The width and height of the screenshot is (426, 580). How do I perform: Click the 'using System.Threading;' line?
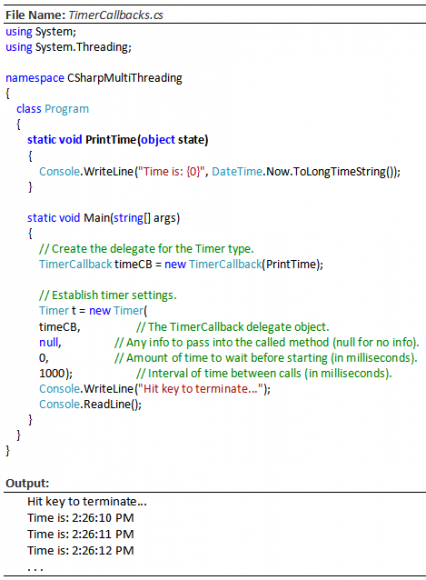tap(68, 47)
